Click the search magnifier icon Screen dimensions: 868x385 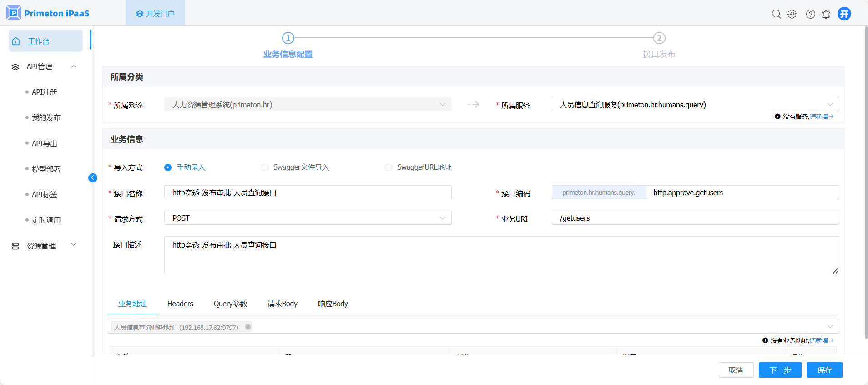click(776, 14)
